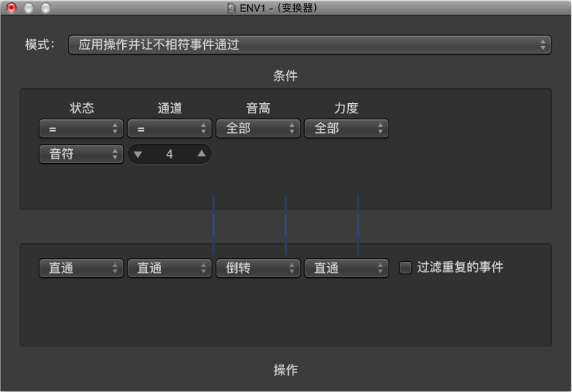
Task: Open the 通道 operation dropdown set to 直通
Action: 170,268
